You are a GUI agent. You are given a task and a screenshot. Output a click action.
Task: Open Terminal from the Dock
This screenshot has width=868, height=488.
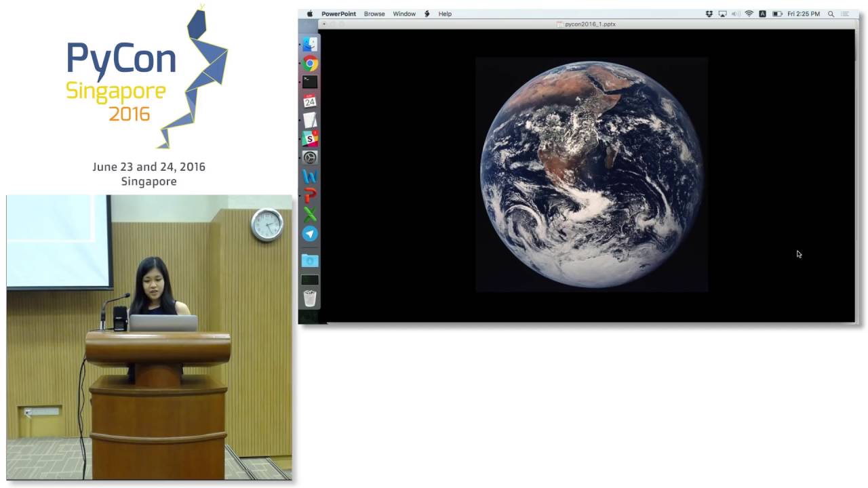pyautogui.click(x=310, y=82)
